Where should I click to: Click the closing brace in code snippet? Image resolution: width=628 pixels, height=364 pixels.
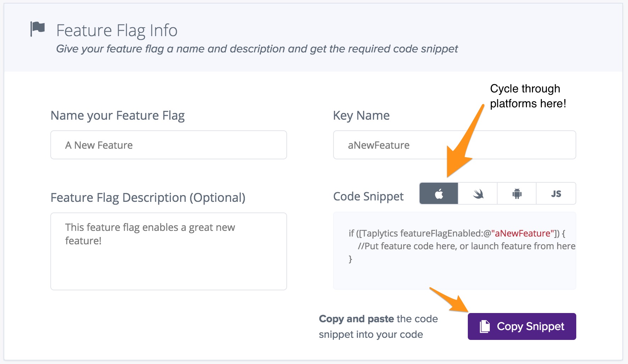[x=351, y=259]
